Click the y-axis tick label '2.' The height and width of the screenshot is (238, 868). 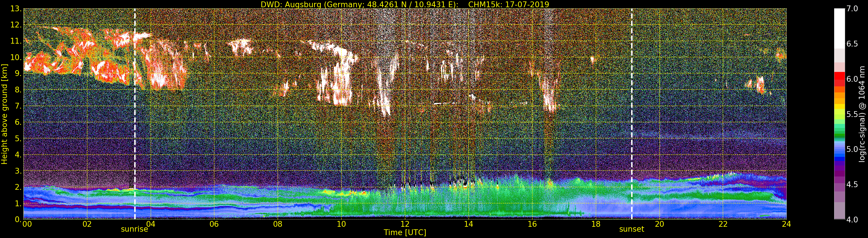(18, 187)
